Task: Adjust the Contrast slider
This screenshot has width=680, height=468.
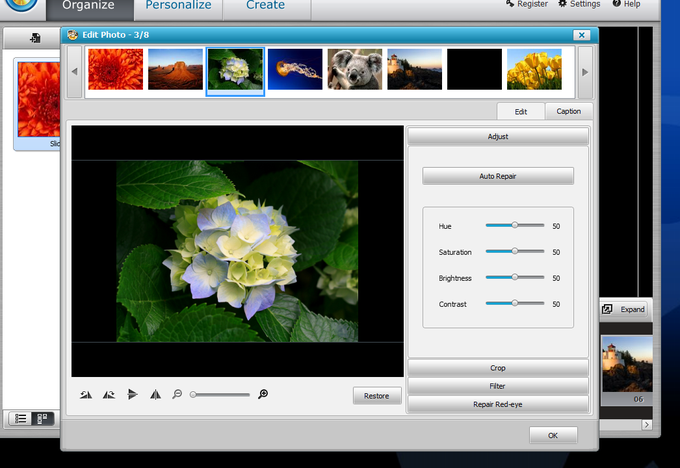Action: click(x=515, y=303)
